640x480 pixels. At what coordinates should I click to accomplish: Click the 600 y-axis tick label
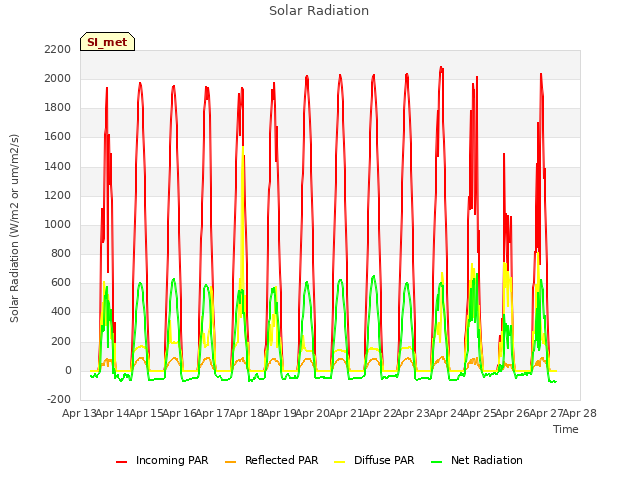[61, 283]
